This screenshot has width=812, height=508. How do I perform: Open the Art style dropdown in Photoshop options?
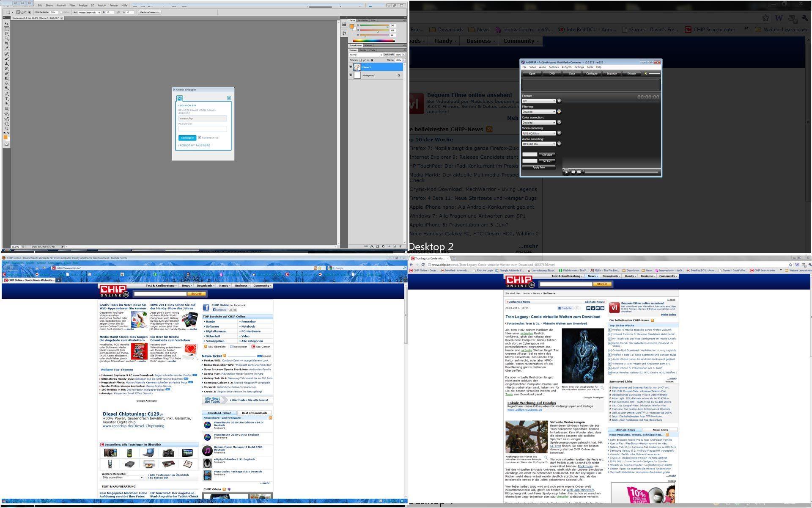90,12
